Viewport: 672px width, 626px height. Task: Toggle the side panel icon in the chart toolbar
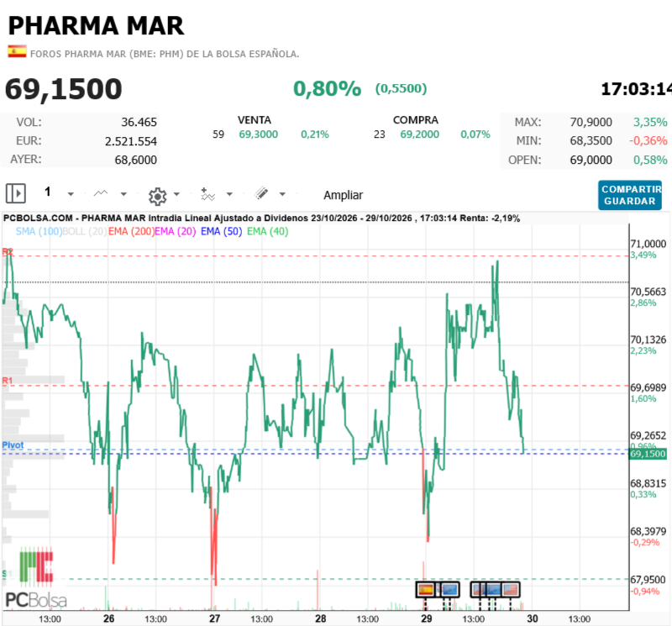point(16,193)
